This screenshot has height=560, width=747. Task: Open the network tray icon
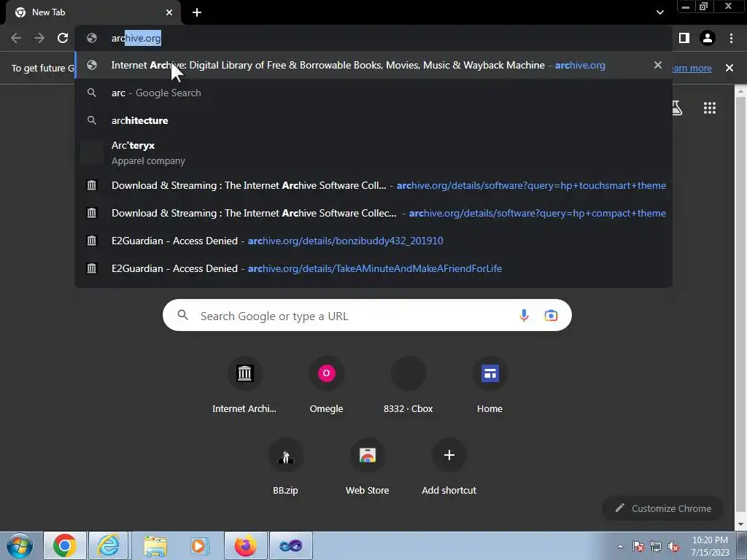656,547
